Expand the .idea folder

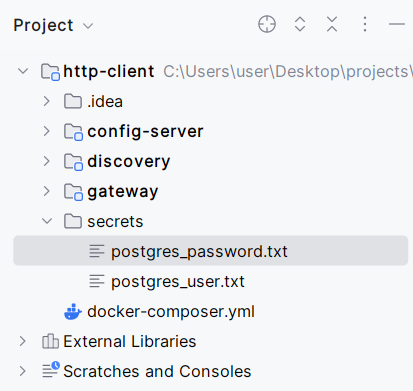pos(47,101)
